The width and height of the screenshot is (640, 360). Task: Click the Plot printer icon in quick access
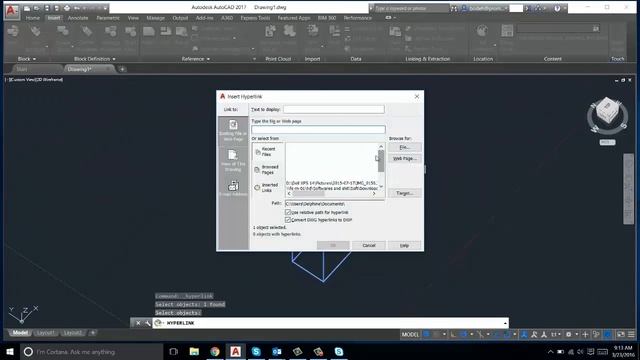pos(67,8)
